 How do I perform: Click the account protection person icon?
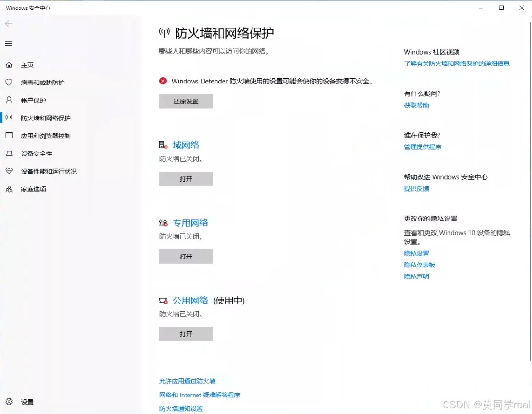coord(9,100)
